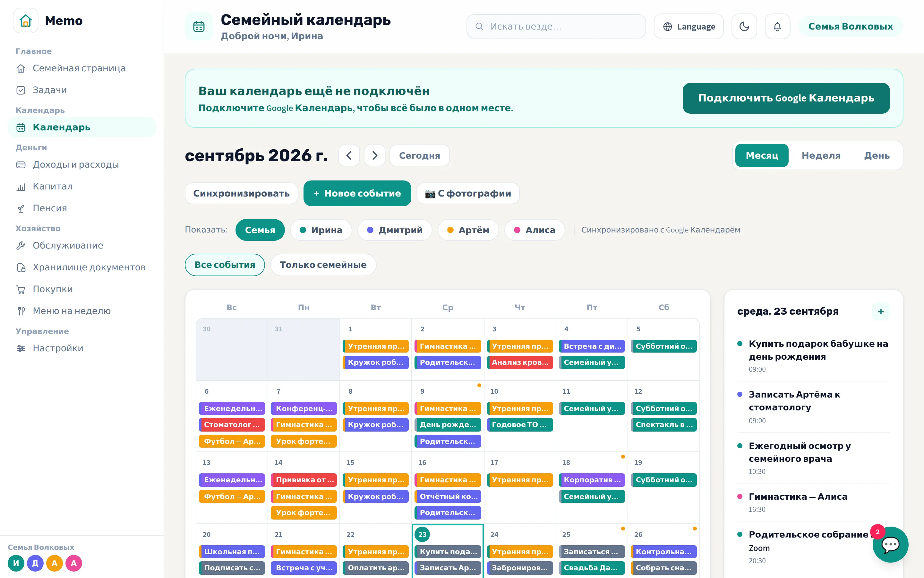Open Меню на неделю in sidebar
The image size is (924, 578).
coord(82,311)
